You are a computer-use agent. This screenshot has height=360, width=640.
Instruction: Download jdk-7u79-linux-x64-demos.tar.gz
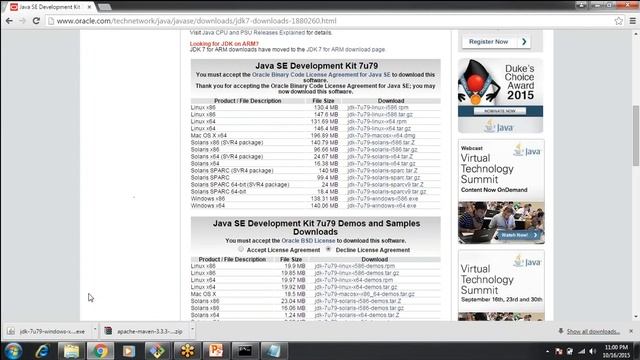[356, 287]
